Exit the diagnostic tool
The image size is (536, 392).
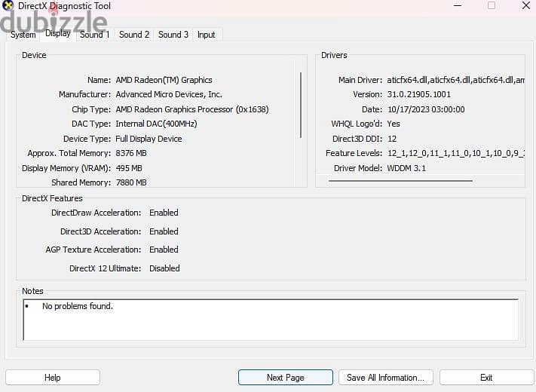(486, 378)
